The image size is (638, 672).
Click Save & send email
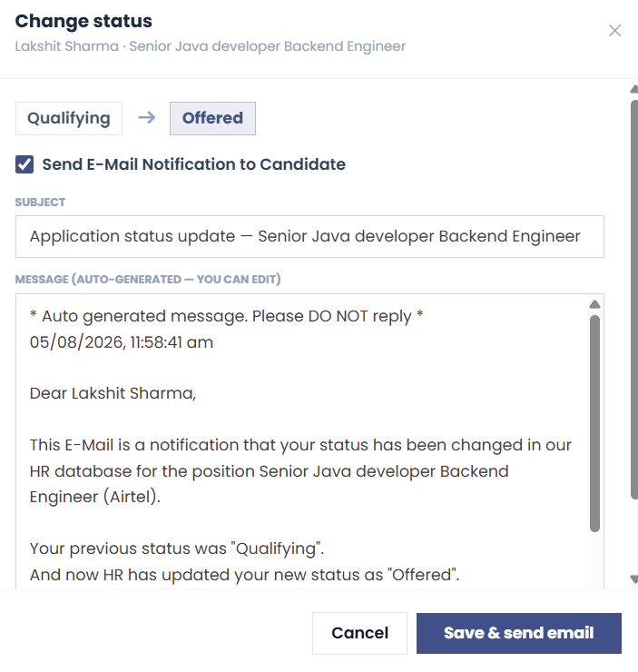(519, 633)
